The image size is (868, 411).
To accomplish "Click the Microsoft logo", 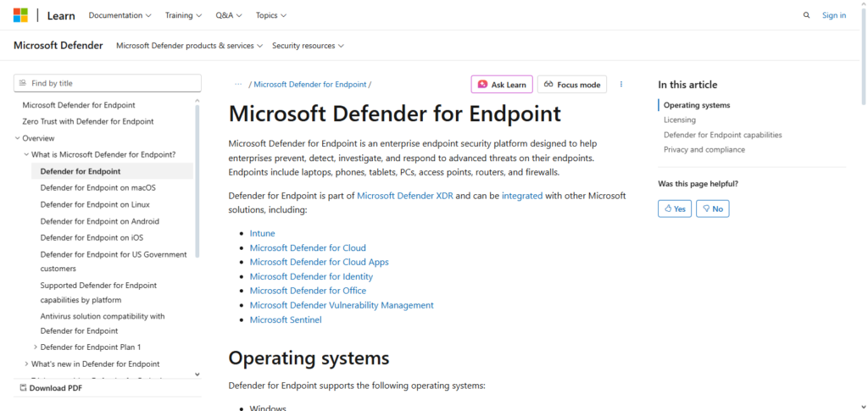I will (20, 15).
